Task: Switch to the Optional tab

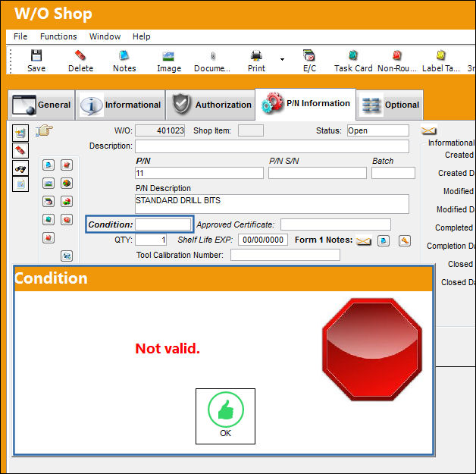Action: click(390, 105)
